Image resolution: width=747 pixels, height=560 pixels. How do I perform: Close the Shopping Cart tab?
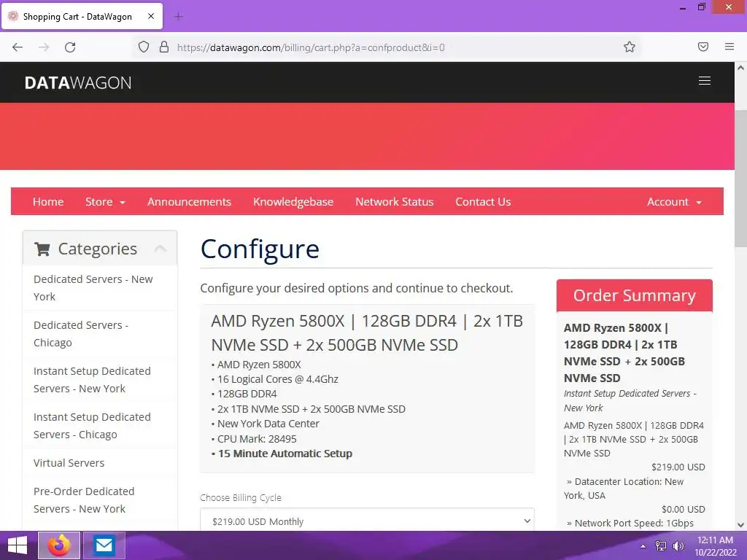pyautogui.click(x=151, y=16)
